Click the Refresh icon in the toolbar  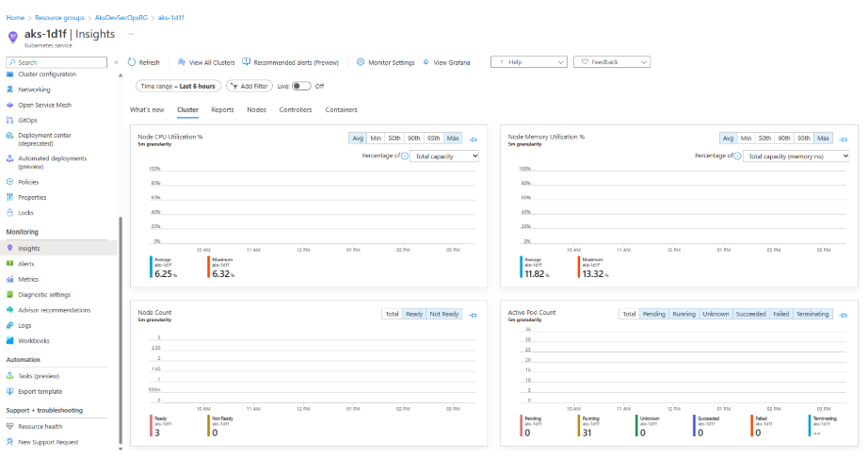[132, 62]
